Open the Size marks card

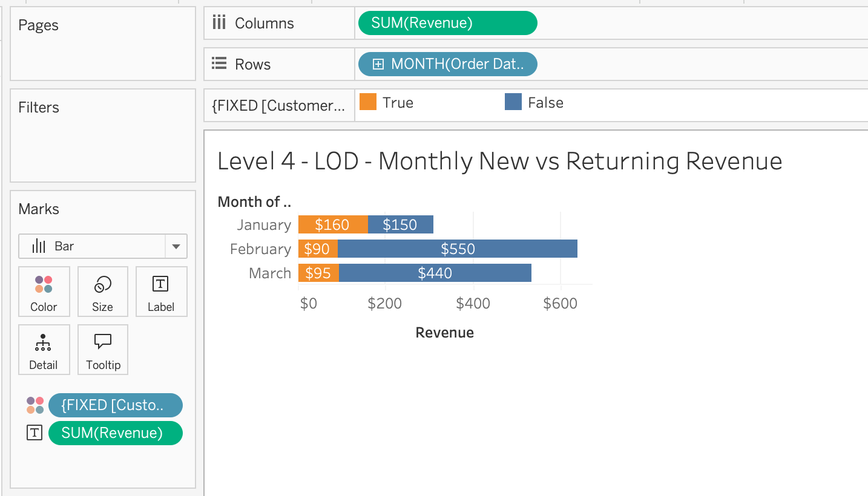click(102, 284)
